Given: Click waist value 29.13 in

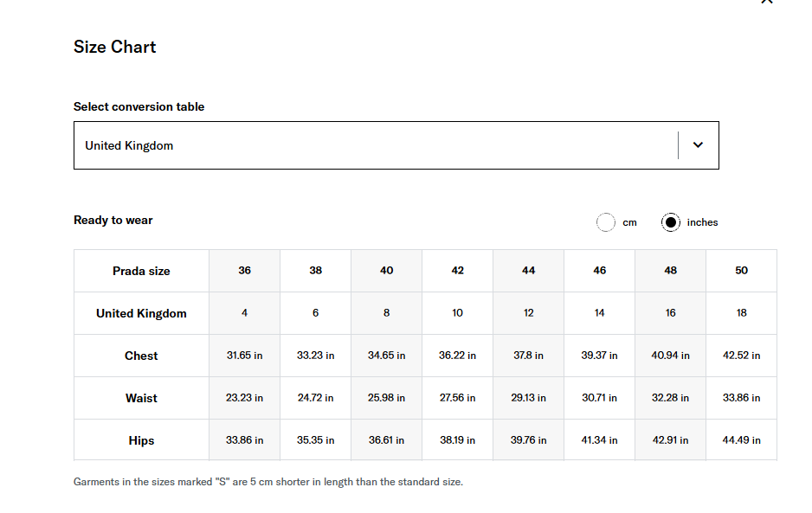Looking at the screenshot, I should 528,398.
